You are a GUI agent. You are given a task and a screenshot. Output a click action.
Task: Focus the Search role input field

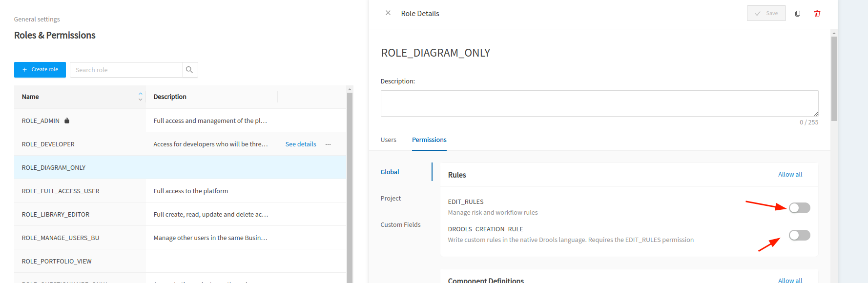click(x=126, y=70)
